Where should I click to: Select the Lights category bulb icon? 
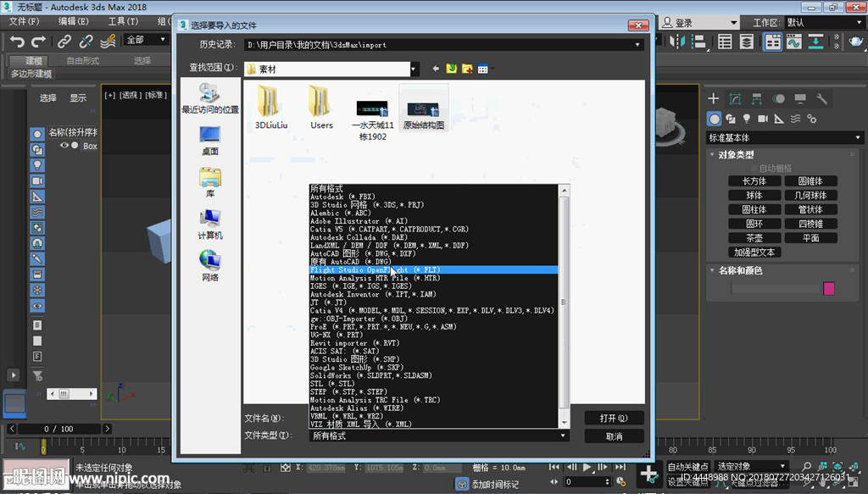[x=746, y=119]
